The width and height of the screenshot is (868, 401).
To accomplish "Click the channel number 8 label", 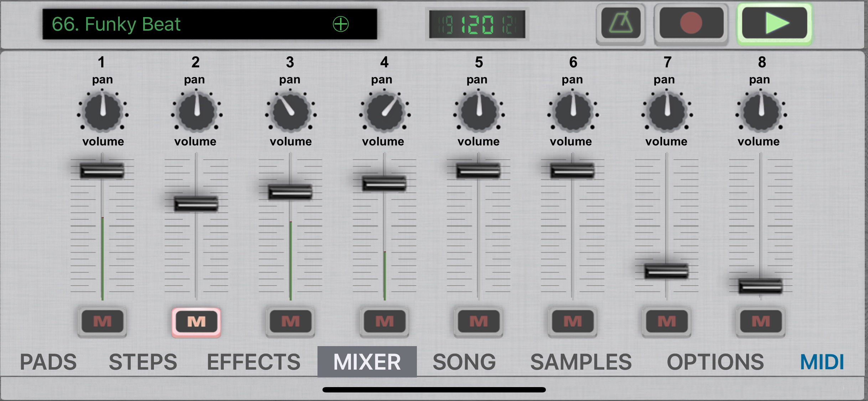I will click(762, 62).
